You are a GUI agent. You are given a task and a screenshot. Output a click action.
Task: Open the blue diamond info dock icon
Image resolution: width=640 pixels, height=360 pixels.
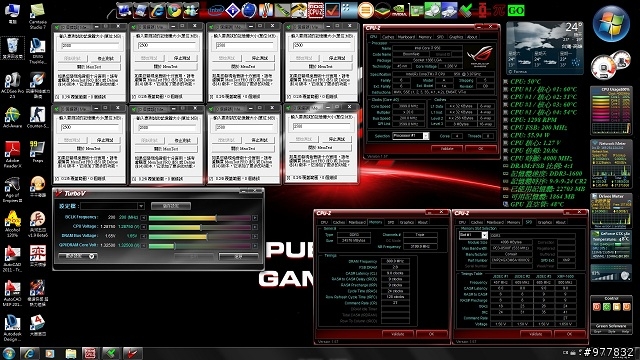(x=233, y=11)
